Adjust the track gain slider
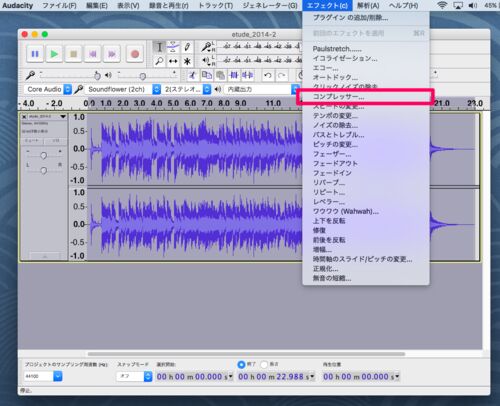500x406 pixels. [x=44, y=155]
